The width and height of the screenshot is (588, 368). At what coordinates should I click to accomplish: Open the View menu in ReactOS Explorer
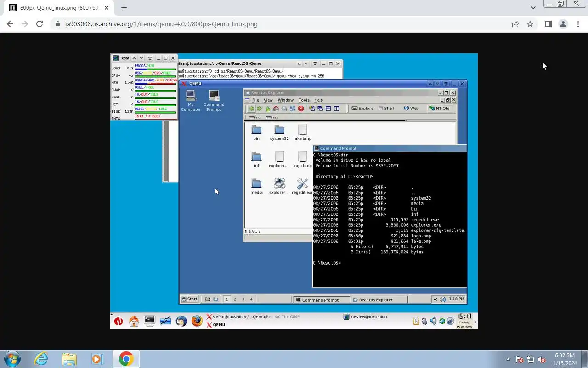[x=268, y=100]
